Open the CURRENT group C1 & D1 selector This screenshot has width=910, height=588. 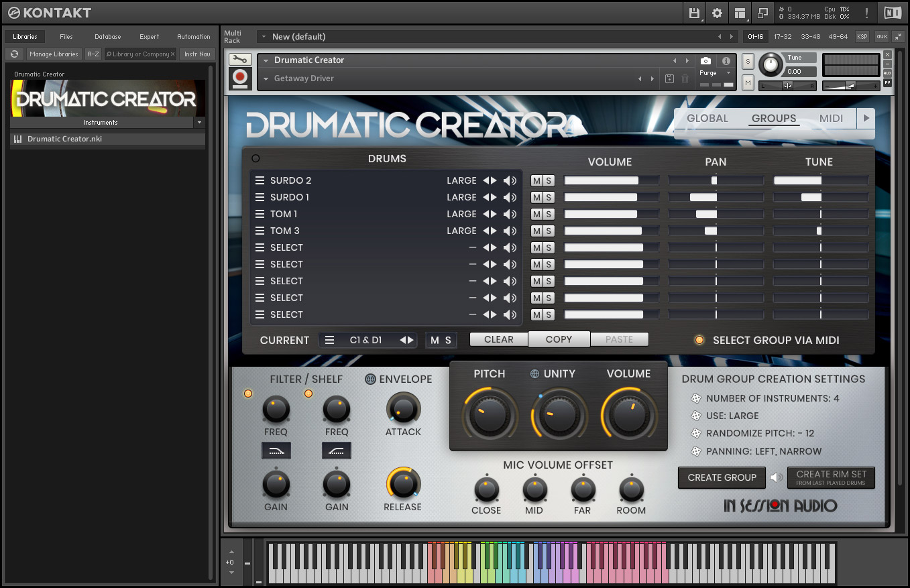click(x=368, y=340)
